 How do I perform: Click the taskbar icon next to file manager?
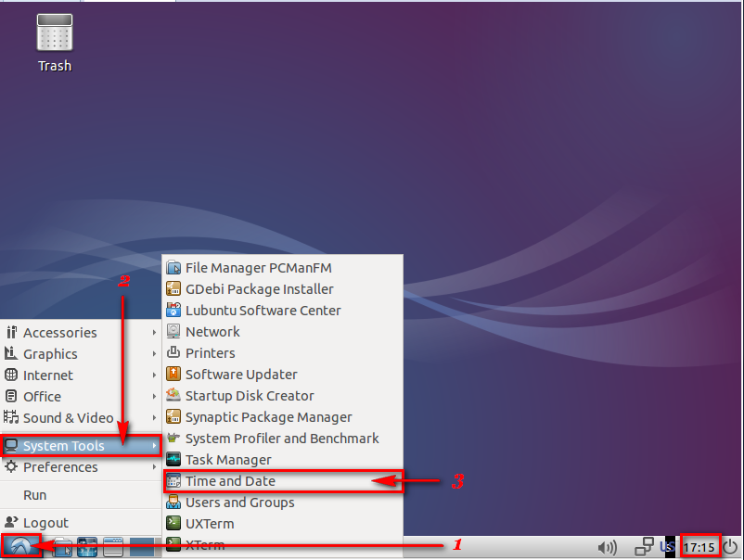click(x=87, y=547)
